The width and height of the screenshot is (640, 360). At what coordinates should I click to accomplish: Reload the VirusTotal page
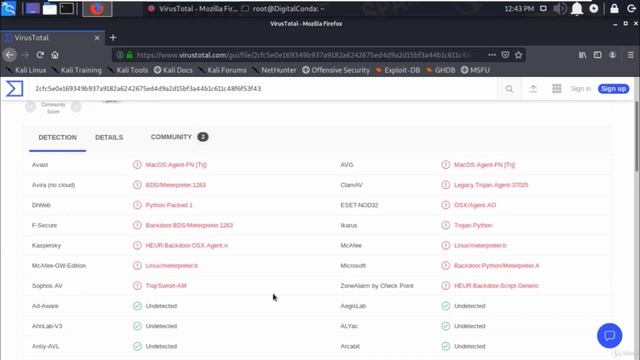click(x=40, y=55)
